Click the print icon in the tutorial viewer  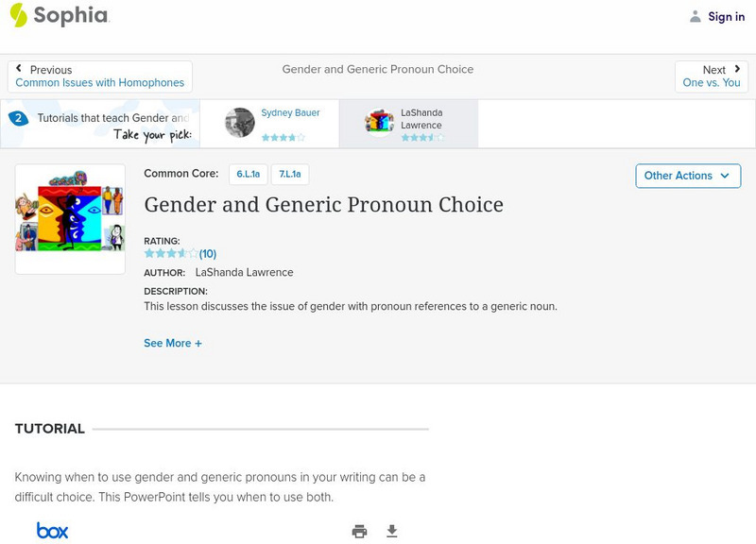point(359,532)
